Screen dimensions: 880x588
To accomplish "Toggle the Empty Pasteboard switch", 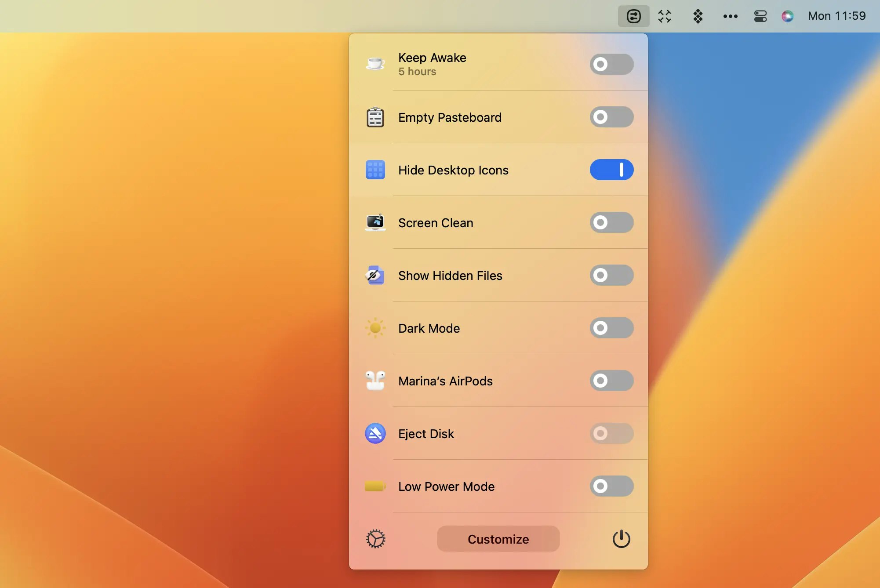I will pos(611,117).
